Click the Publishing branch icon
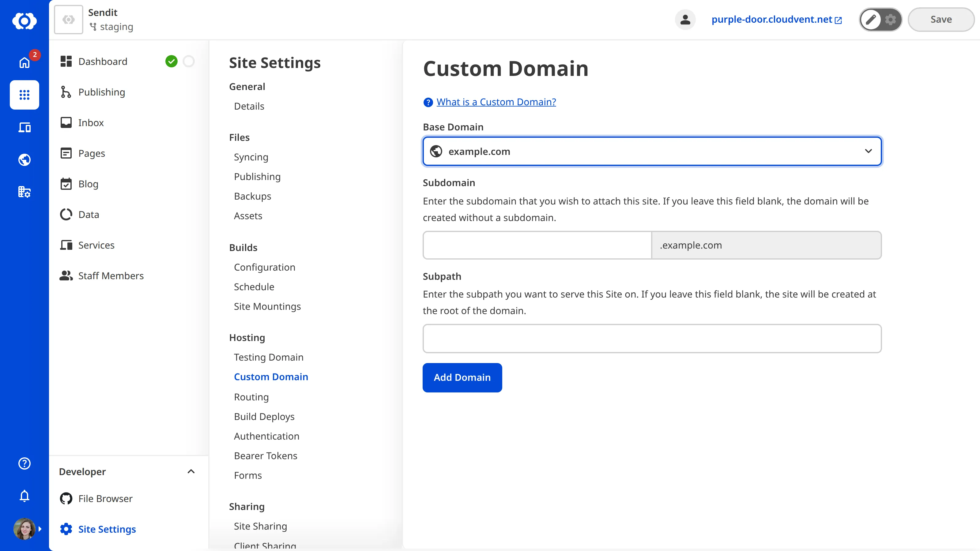 click(66, 92)
